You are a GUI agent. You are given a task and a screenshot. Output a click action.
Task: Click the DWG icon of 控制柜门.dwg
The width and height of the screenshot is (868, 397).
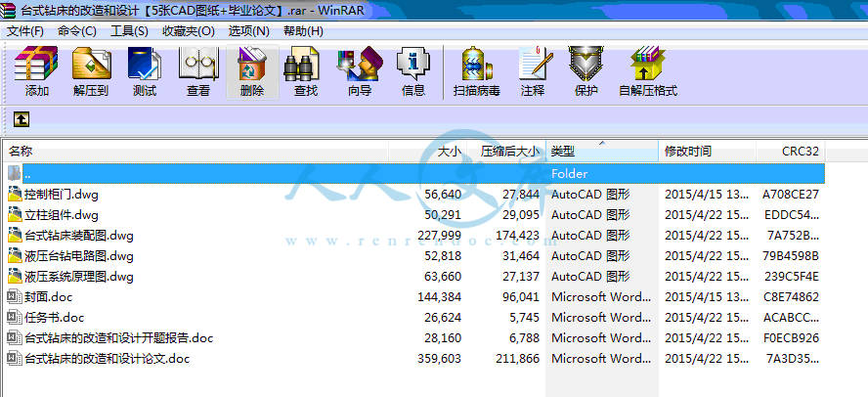[x=15, y=195]
